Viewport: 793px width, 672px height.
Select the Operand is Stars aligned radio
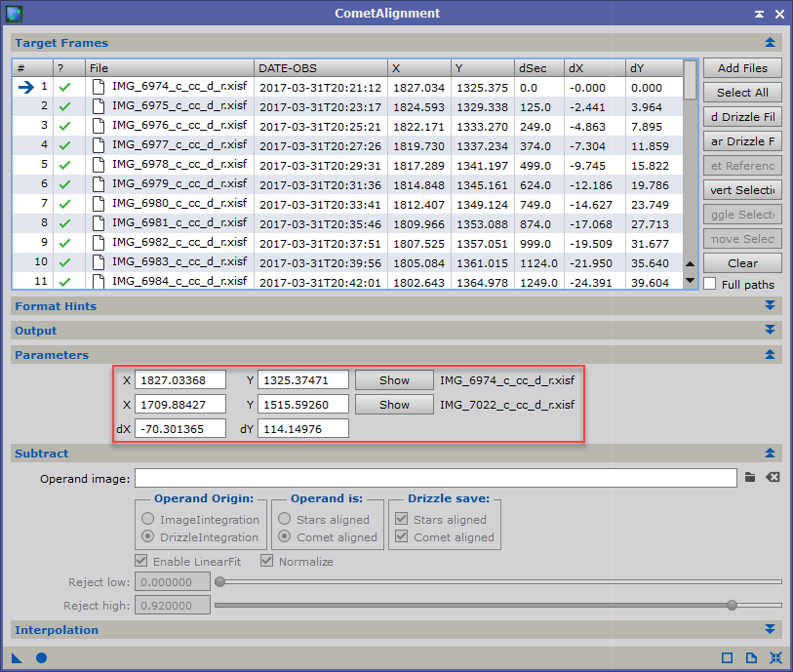pyautogui.click(x=284, y=519)
